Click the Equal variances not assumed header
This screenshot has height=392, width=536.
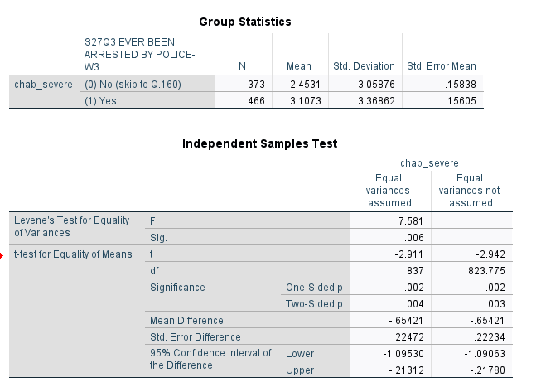coord(470,191)
